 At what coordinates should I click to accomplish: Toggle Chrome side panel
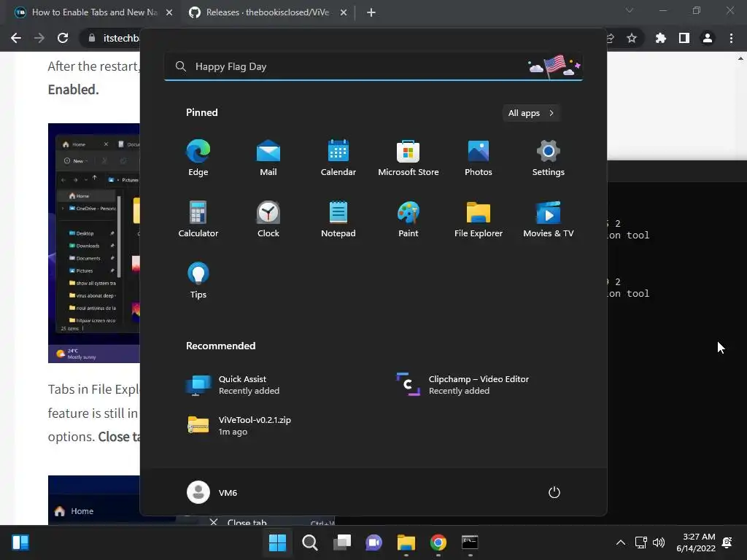(x=684, y=38)
